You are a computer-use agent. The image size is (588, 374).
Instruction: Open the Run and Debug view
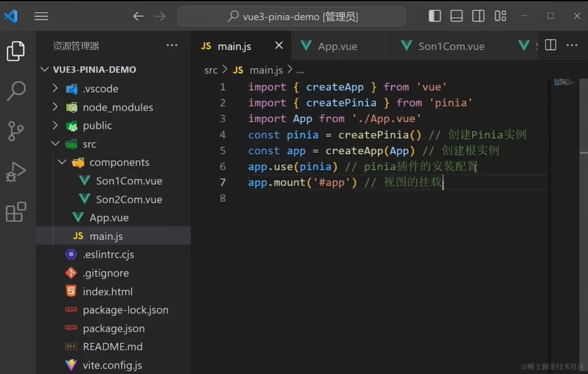pyautogui.click(x=16, y=171)
